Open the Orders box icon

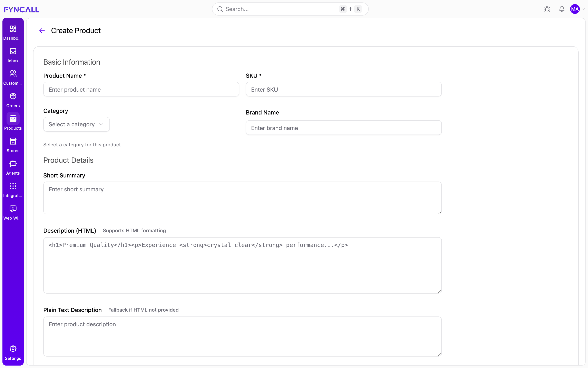pos(13,96)
